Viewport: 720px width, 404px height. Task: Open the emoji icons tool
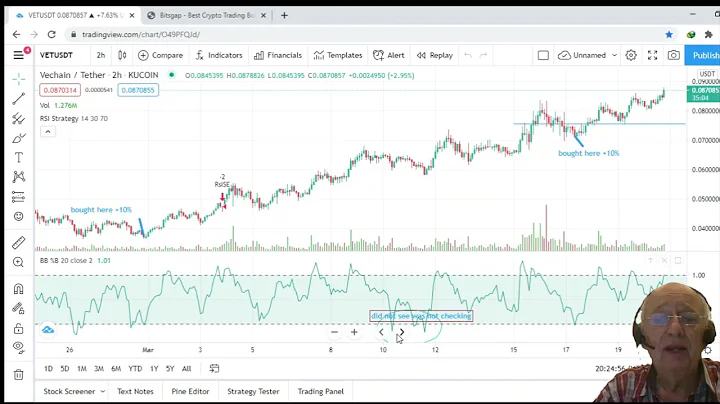tap(18, 216)
